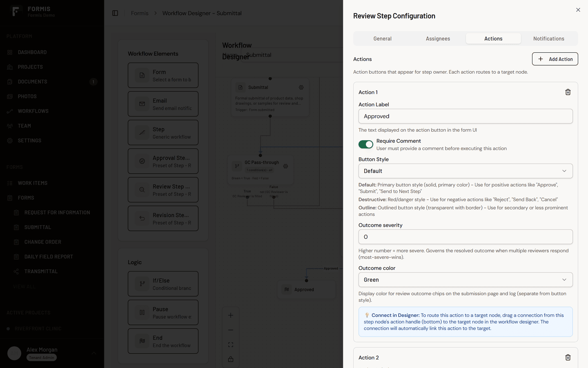Delete Action 1 with the trash icon
Image resolution: width=588 pixels, height=368 pixels.
click(568, 92)
